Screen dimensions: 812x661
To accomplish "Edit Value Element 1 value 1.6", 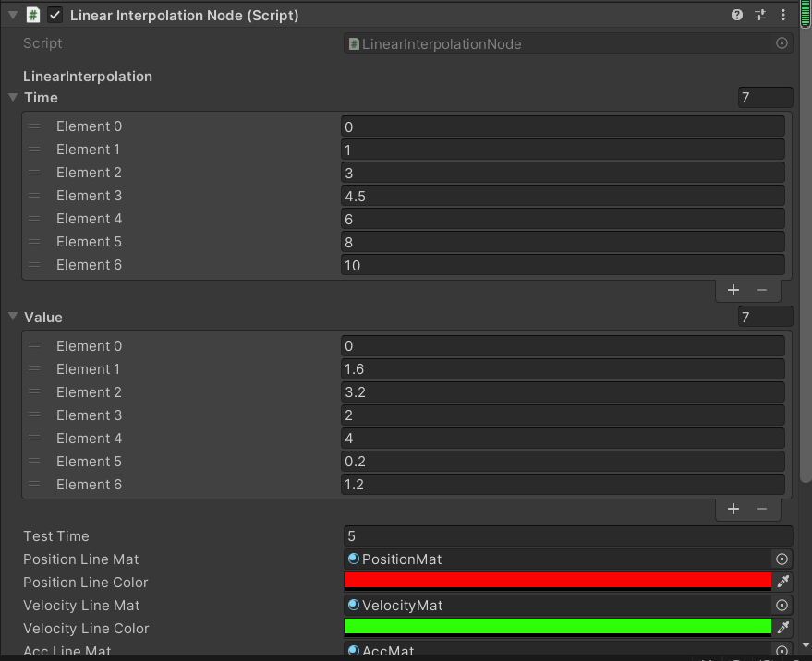I will (x=563, y=369).
